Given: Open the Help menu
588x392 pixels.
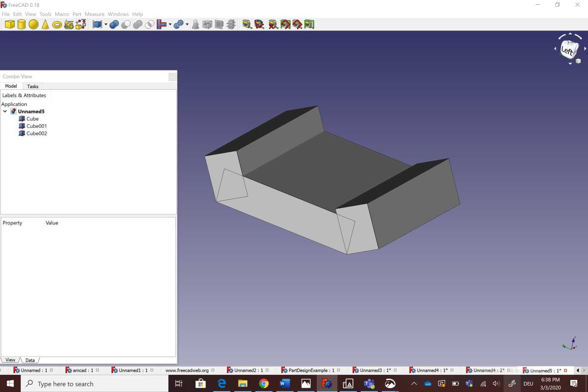Looking at the screenshot, I should click(138, 14).
